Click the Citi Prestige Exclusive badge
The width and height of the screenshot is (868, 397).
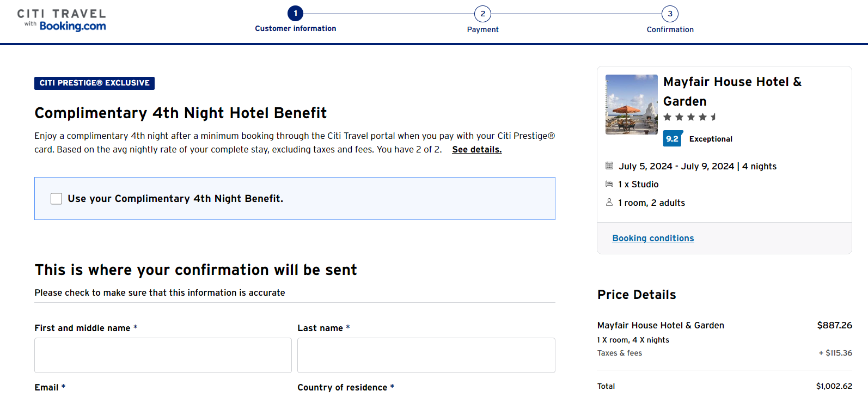pos(94,83)
